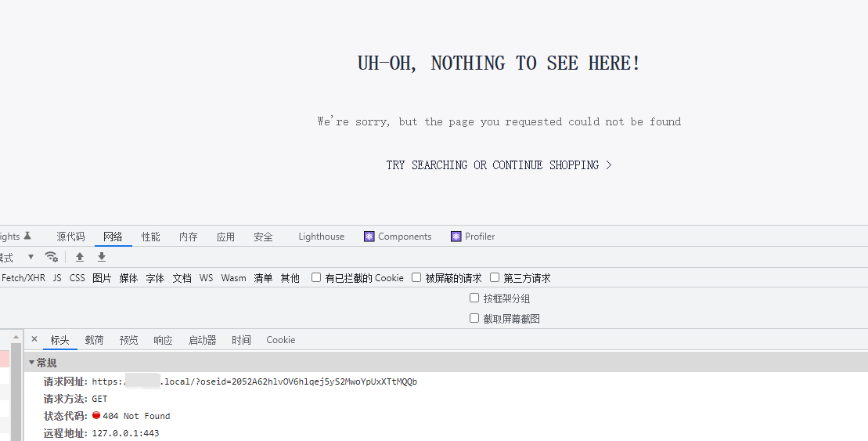Filter requests by 文档
Image resolution: width=868 pixels, height=441 pixels.
tap(182, 277)
